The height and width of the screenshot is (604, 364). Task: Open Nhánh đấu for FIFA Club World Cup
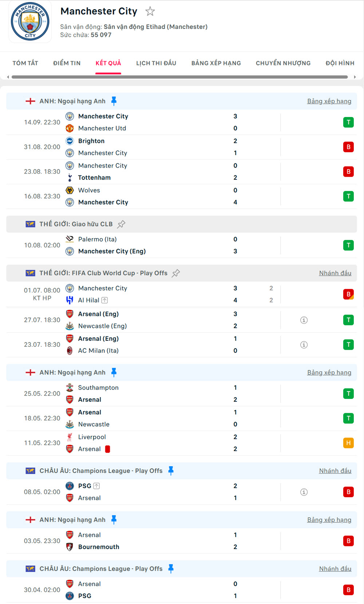[335, 273]
